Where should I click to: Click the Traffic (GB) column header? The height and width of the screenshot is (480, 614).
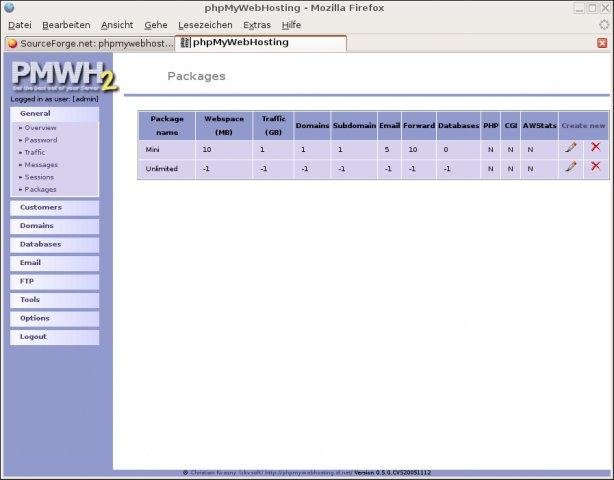click(273, 126)
